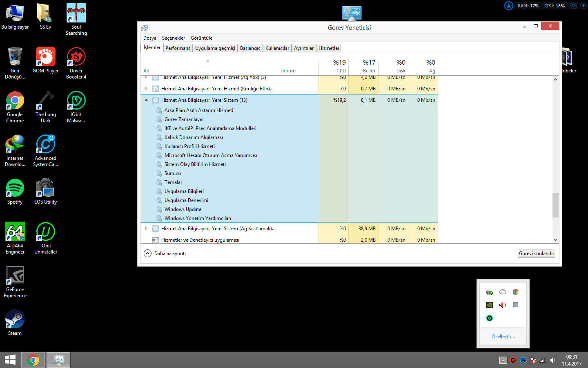Click the NVIDIA icon in tray popup

pyautogui.click(x=490, y=305)
